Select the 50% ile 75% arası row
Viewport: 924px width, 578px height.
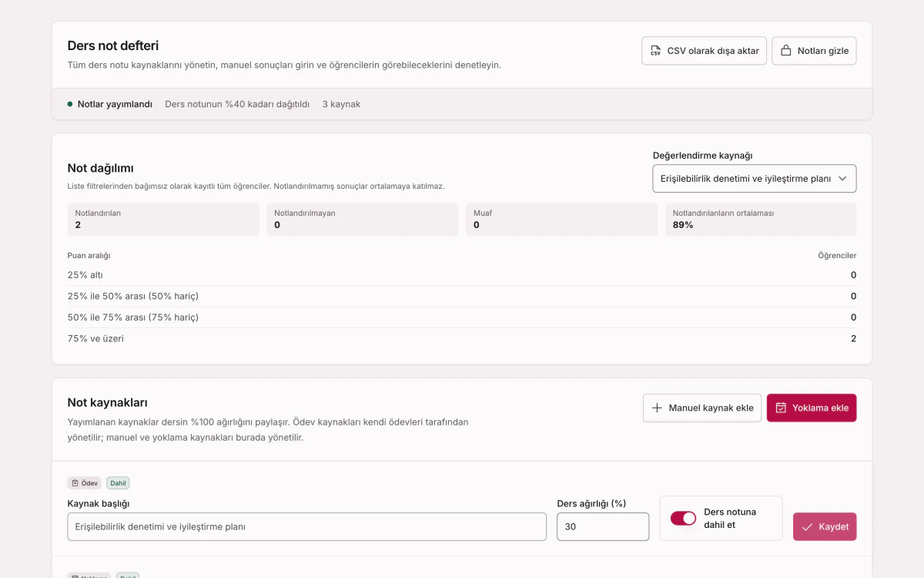point(462,318)
